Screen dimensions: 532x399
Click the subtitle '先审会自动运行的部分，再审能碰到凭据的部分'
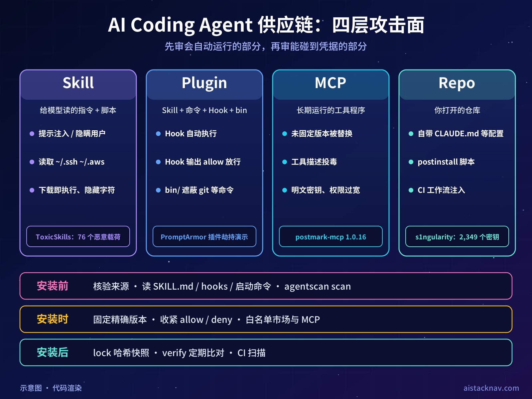click(266, 47)
